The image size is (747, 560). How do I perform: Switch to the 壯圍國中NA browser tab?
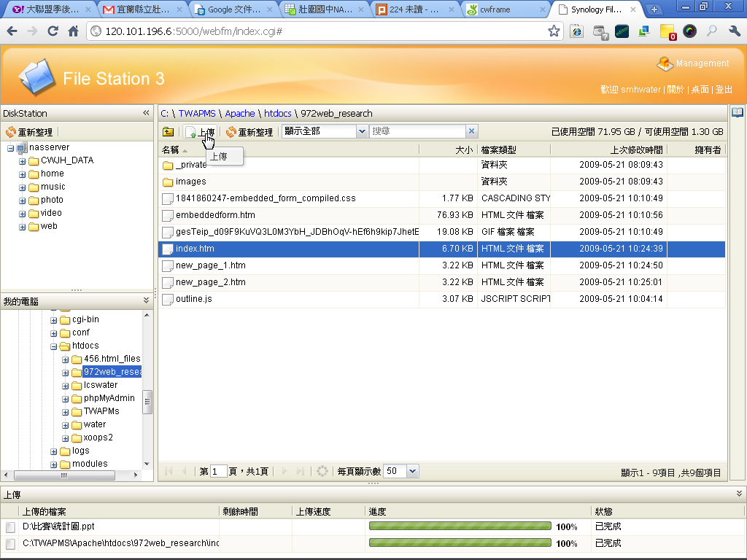point(325,9)
